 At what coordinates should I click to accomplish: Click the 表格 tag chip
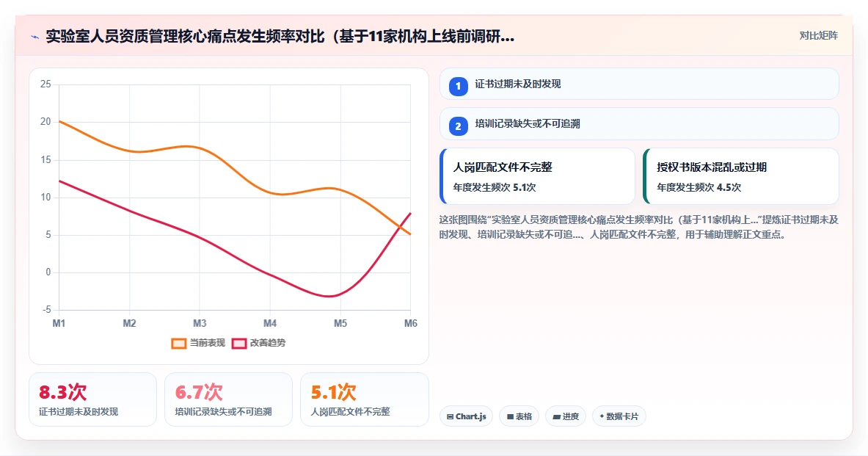click(519, 416)
